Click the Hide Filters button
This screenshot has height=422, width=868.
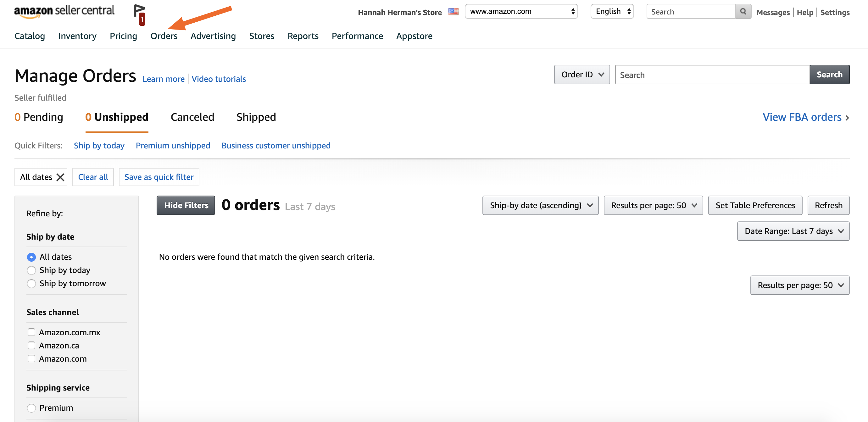[186, 205]
